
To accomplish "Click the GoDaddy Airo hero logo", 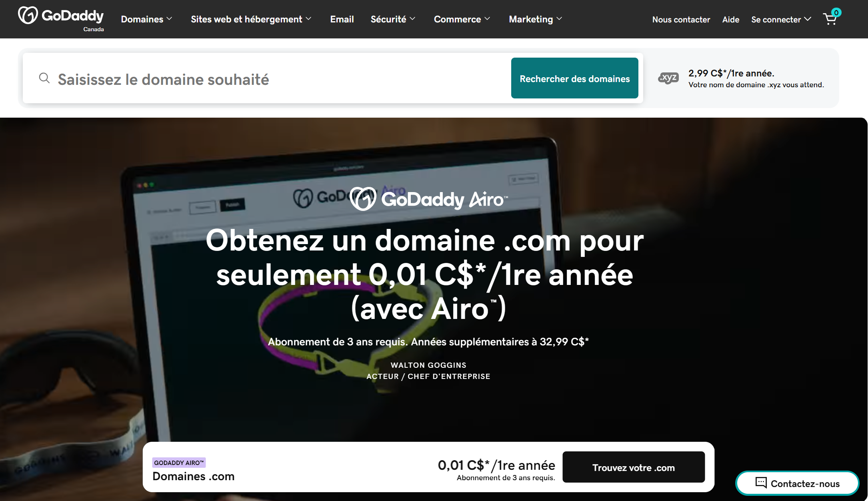I will point(429,199).
